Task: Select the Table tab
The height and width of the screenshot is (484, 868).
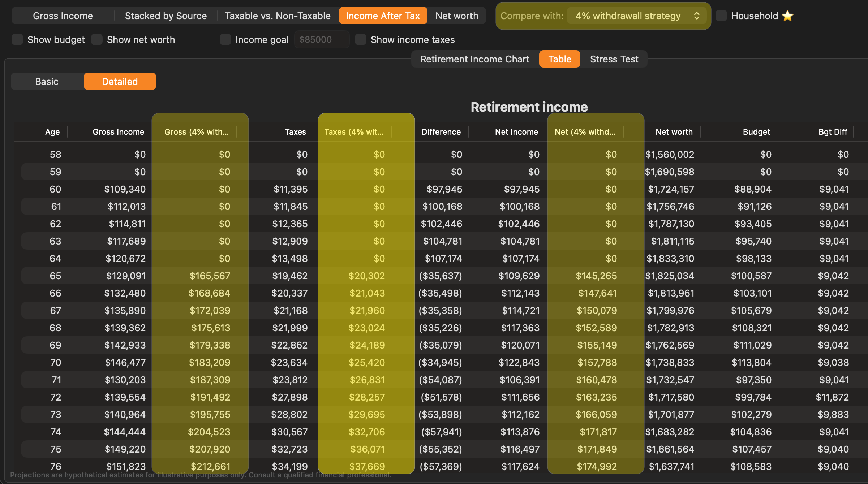Action: (560, 59)
